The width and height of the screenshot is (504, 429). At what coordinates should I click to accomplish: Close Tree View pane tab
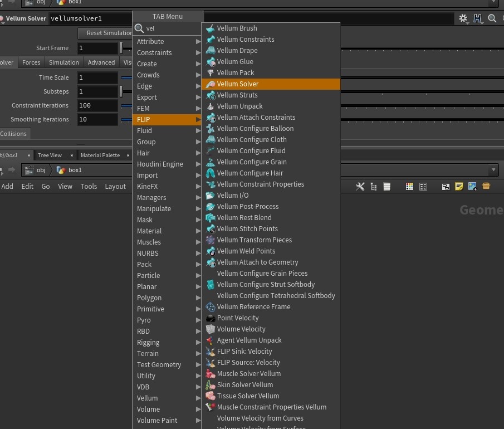[72, 155]
